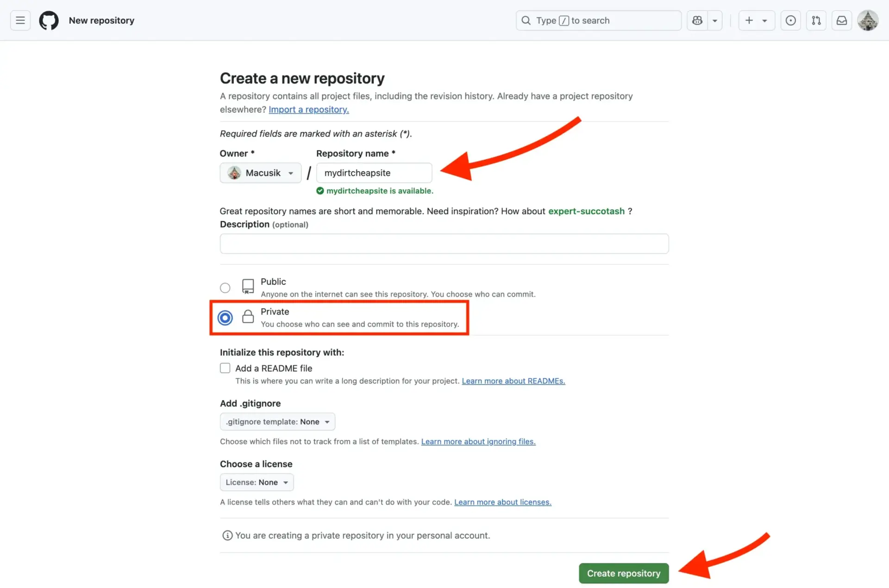Open the .gitignore template dropdown

click(277, 422)
